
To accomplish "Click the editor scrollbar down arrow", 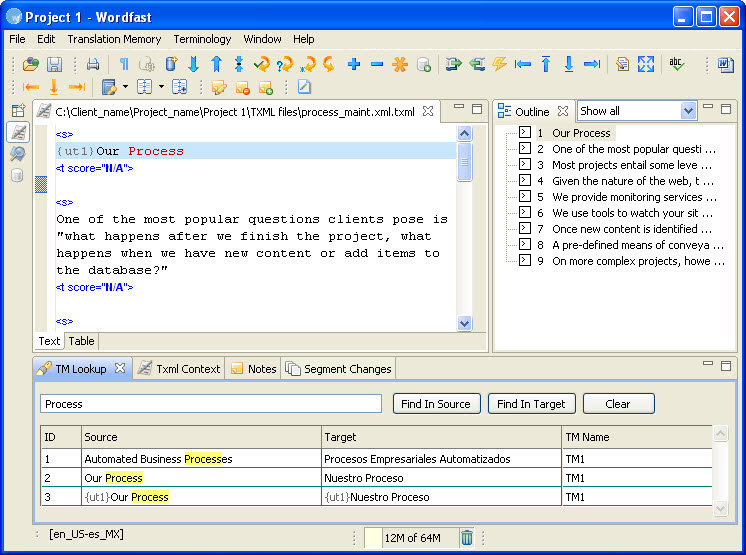I will point(464,323).
